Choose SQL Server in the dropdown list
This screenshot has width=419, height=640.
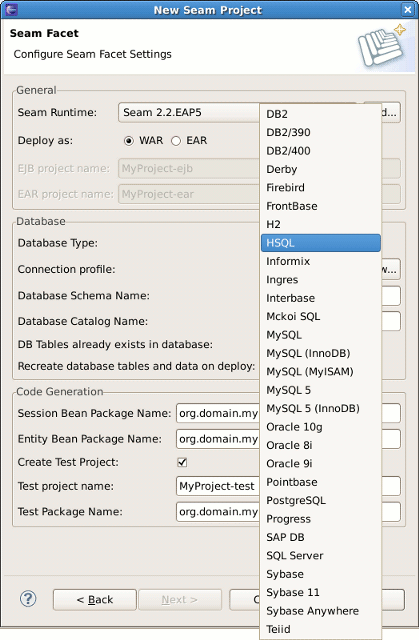(x=321, y=556)
